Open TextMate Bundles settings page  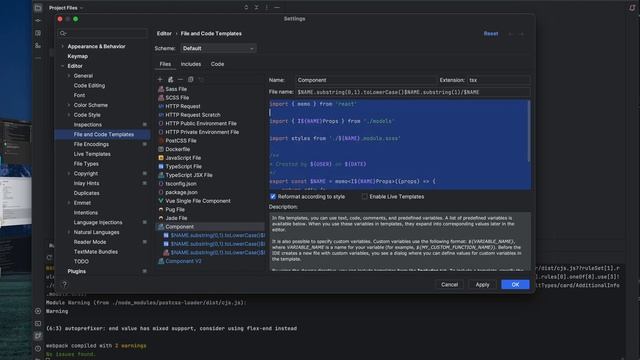[96, 252]
